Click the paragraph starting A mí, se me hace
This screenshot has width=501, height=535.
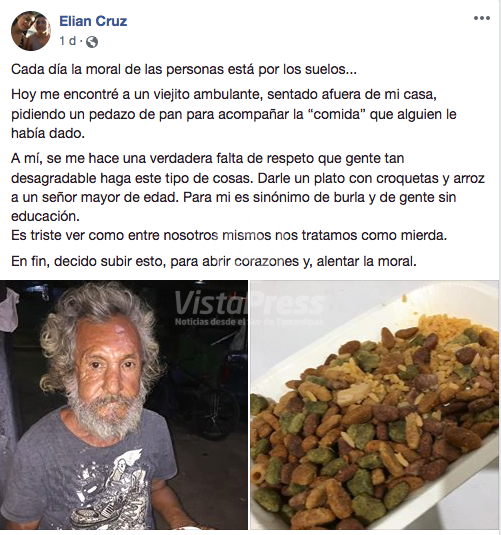248,187
